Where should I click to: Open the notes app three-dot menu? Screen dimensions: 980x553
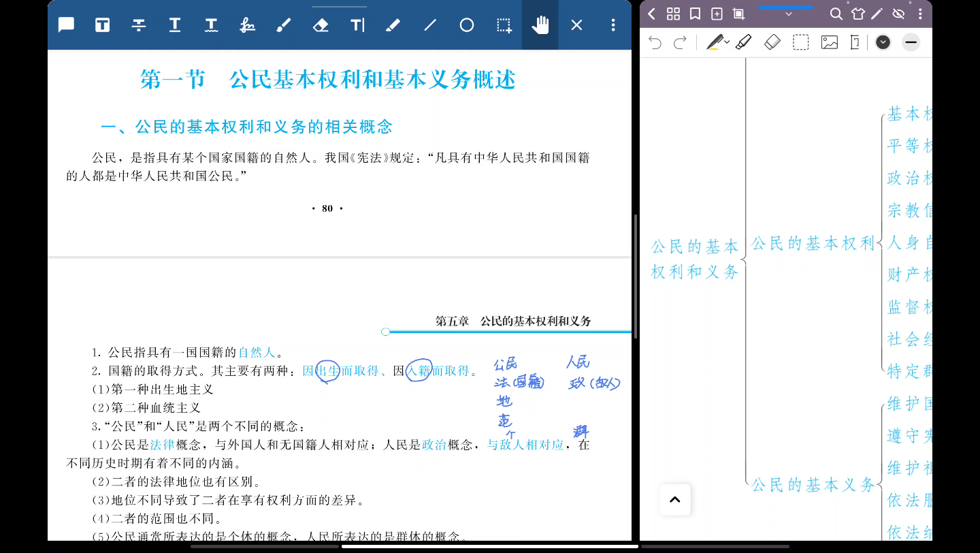[921, 14]
